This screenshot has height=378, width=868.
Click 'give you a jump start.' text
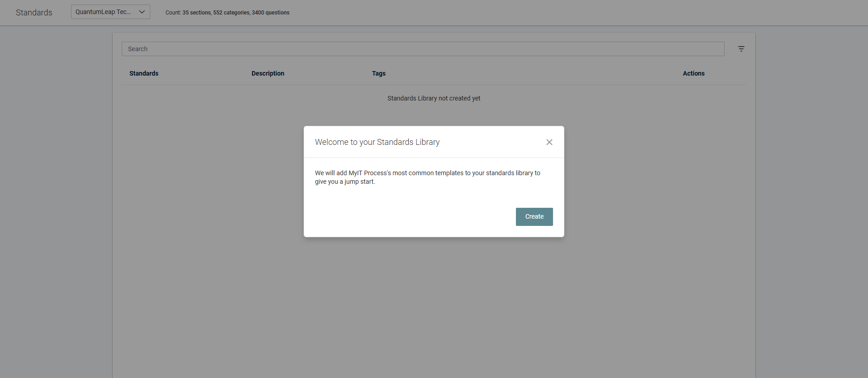[345, 182]
